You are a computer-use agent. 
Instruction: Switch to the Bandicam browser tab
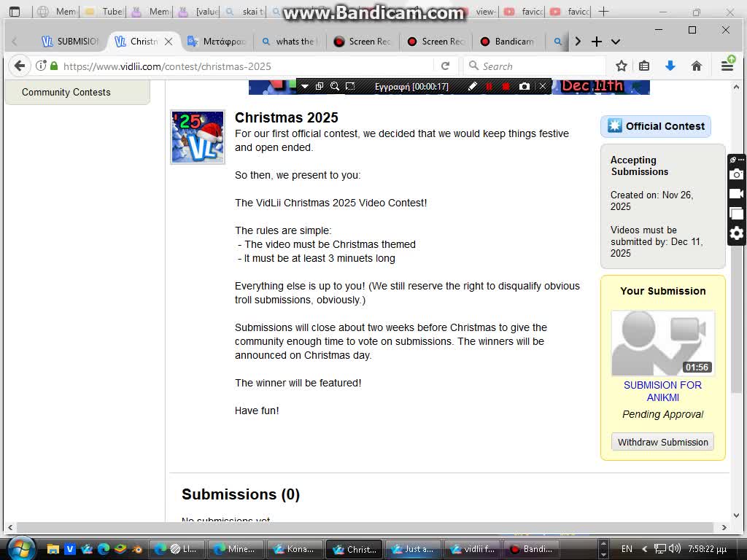pyautogui.click(x=507, y=42)
